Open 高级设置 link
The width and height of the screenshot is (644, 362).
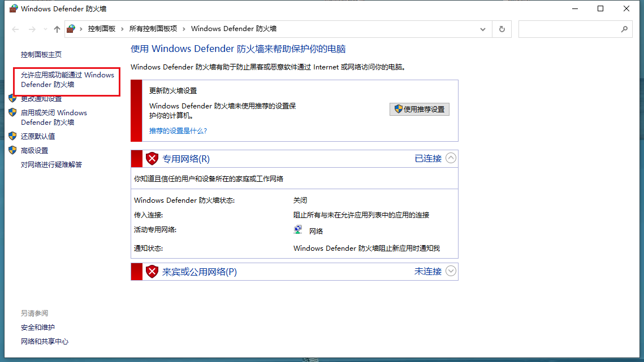(34, 151)
